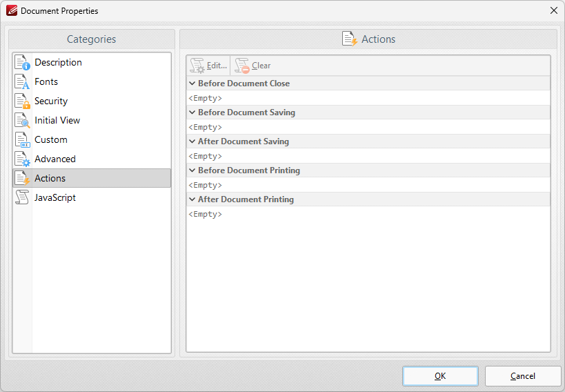Click the Security padlock document icon
This screenshot has width=565, height=392.
22,101
